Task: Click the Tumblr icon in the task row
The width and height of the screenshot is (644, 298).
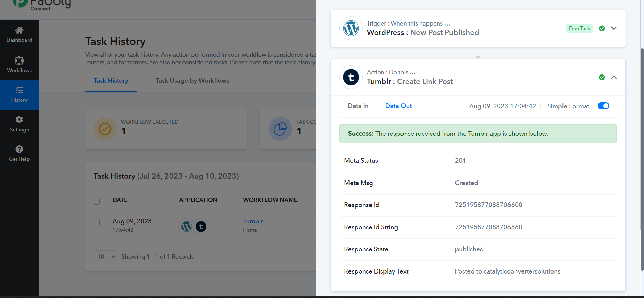Action: click(x=201, y=227)
